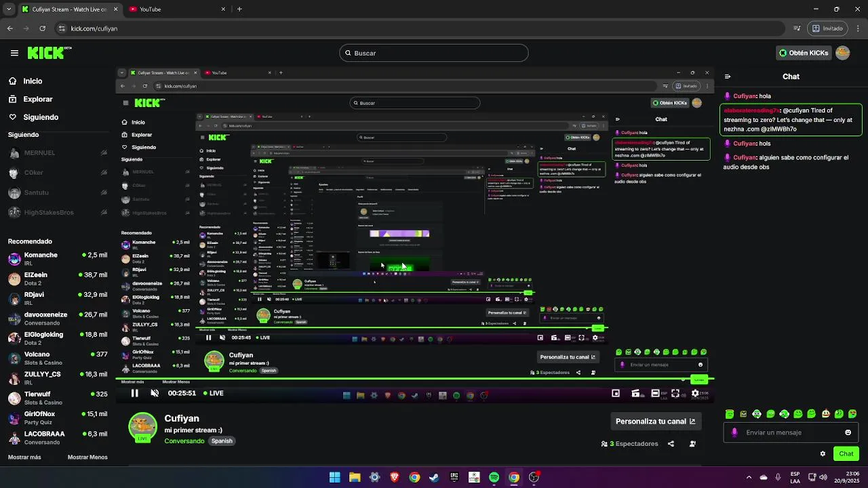The width and height of the screenshot is (868, 488).
Task: Open player settings gear in the video
Action: coord(695,393)
